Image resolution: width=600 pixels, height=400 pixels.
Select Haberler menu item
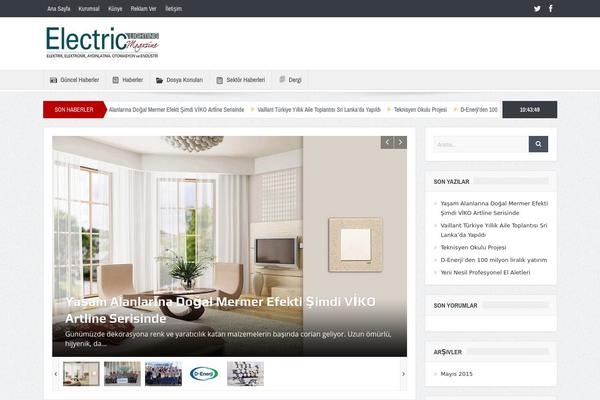click(127, 80)
